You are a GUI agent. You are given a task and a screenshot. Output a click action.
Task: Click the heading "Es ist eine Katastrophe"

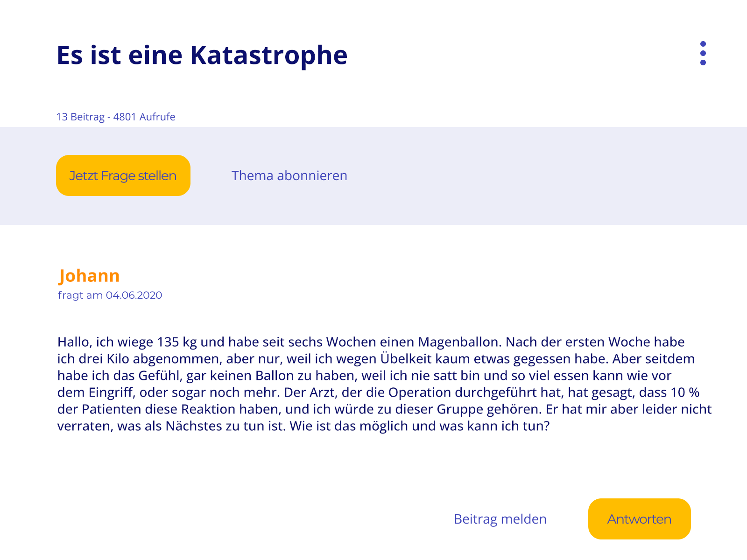pyautogui.click(x=202, y=55)
